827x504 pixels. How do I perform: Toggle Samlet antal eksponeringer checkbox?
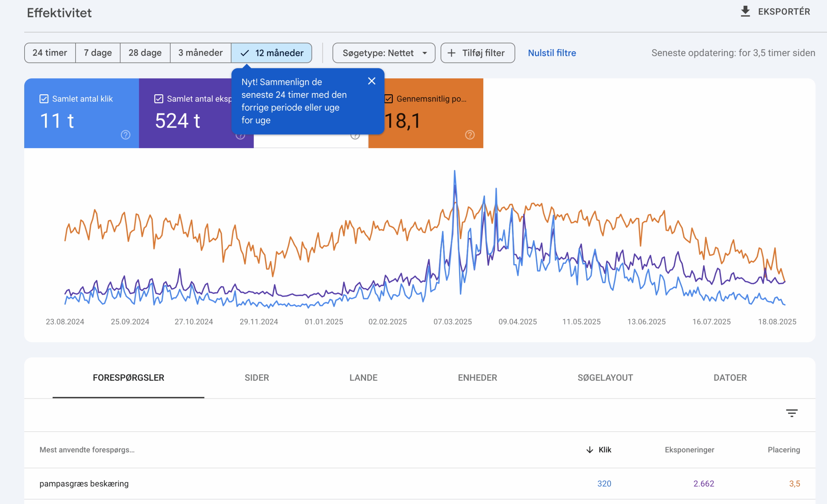point(159,99)
